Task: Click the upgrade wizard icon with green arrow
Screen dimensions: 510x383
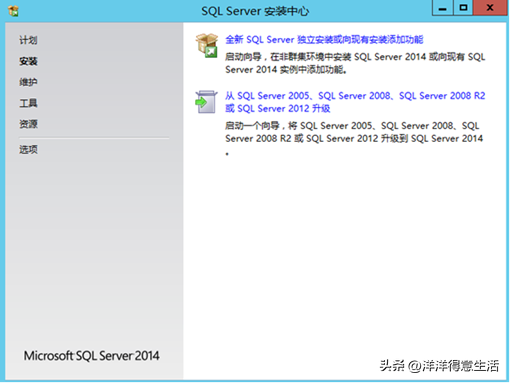Action: pos(206,102)
